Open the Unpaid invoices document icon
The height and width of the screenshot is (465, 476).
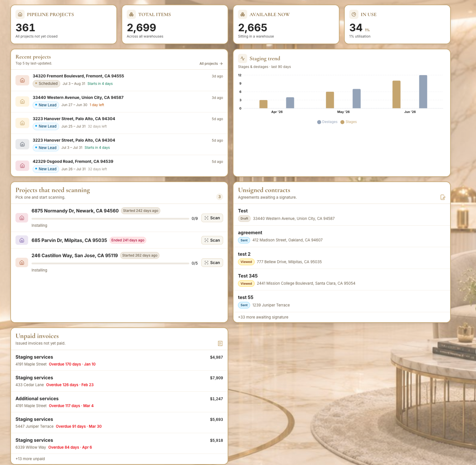click(220, 343)
